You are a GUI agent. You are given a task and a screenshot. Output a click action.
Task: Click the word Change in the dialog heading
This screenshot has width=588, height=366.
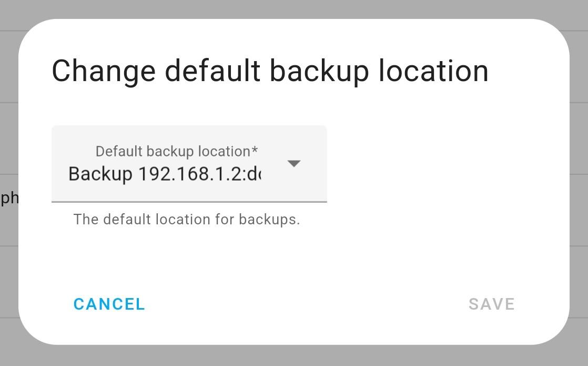coord(104,71)
